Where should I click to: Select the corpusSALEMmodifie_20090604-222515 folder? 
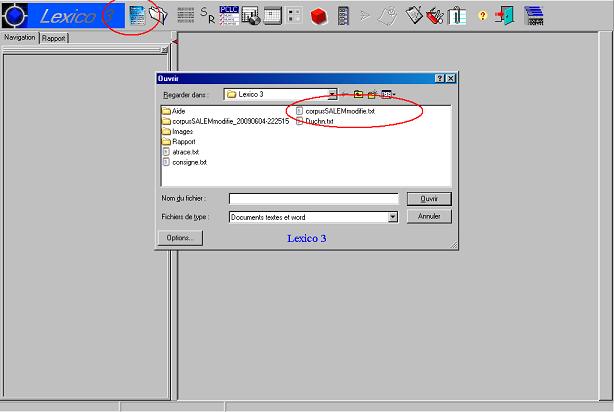coord(226,121)
